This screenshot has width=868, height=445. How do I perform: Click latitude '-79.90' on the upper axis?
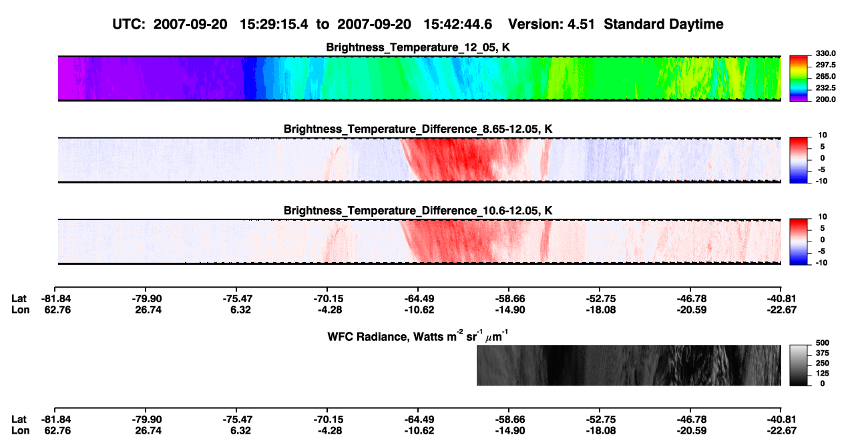coord(146,299)
